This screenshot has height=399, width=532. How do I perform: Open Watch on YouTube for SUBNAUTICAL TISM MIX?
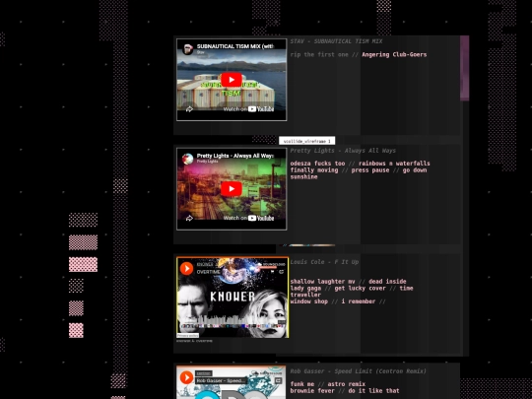(x=248, y=109)
